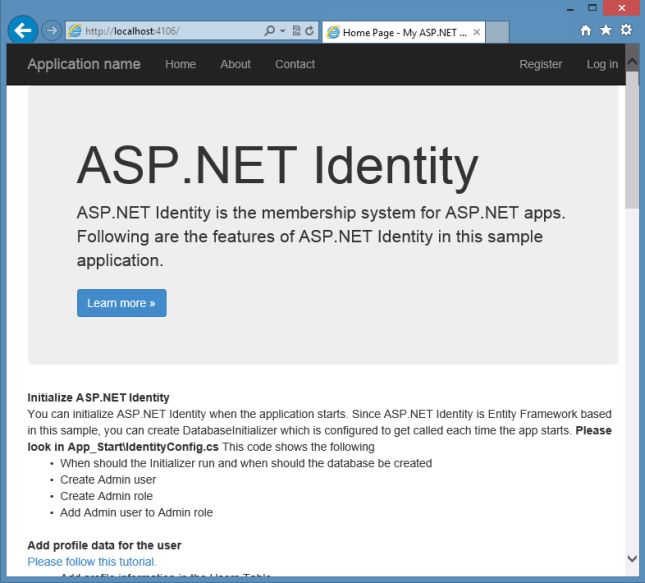Minimize the browser window
Image resolution: width=645 pixels, height=583 pixels.
tap(570, 9)
